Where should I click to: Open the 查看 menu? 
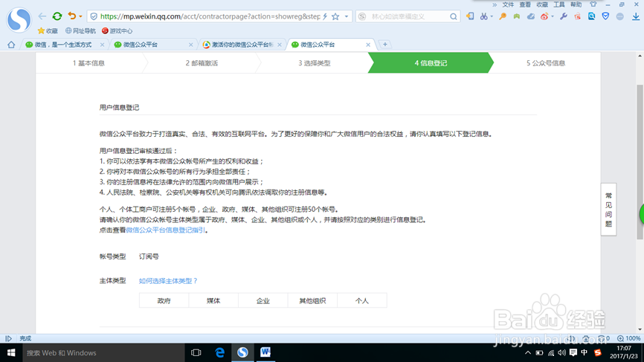coord(525,4)
